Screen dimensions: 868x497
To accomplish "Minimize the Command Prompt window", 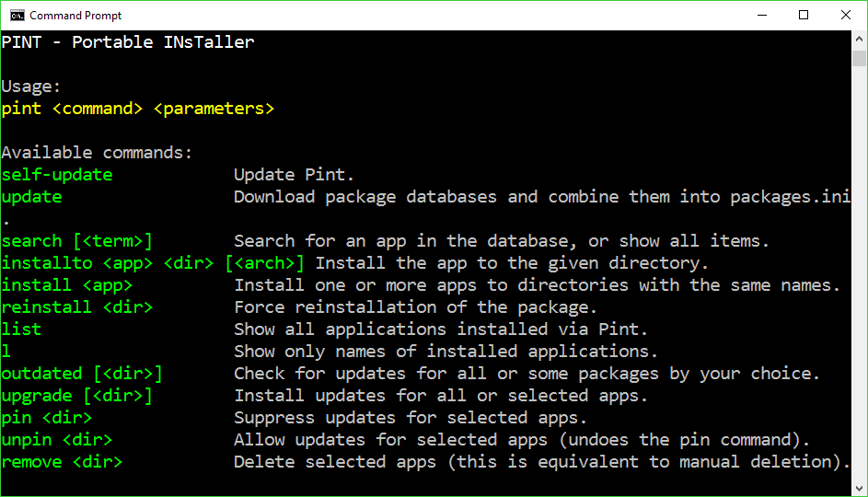I will click(762, 16).
